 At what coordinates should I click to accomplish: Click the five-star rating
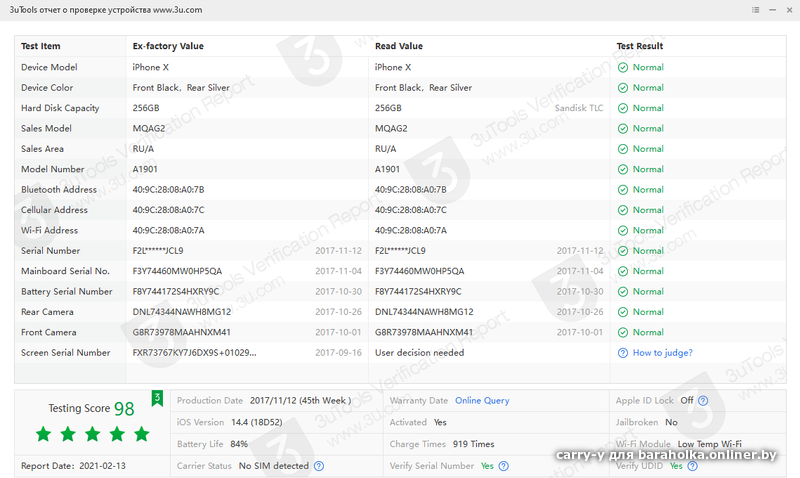[92, 434]
